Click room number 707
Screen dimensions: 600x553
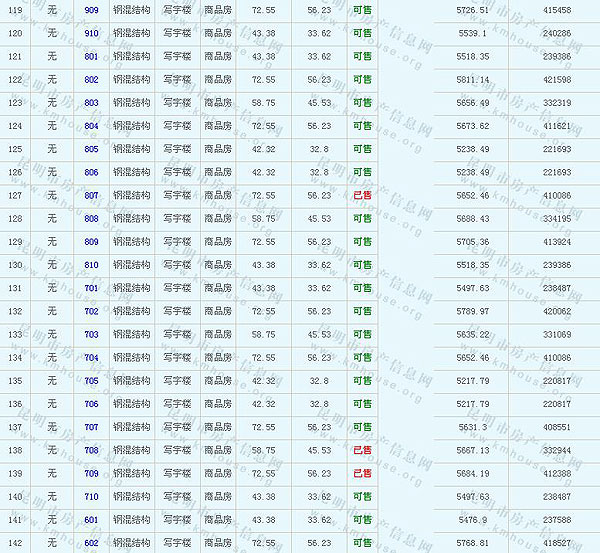[x=91, y=427]
